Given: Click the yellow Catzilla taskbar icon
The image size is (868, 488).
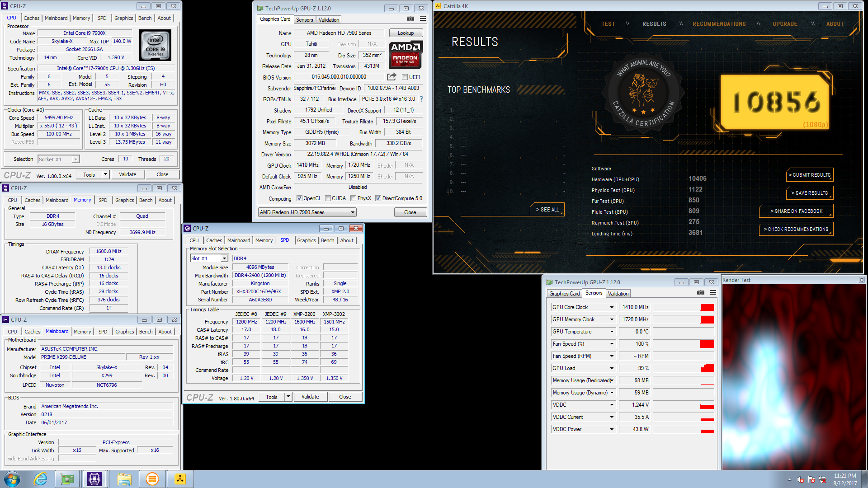Looking at the screenshot, I should pyautogui.click(x=180, y=479).
